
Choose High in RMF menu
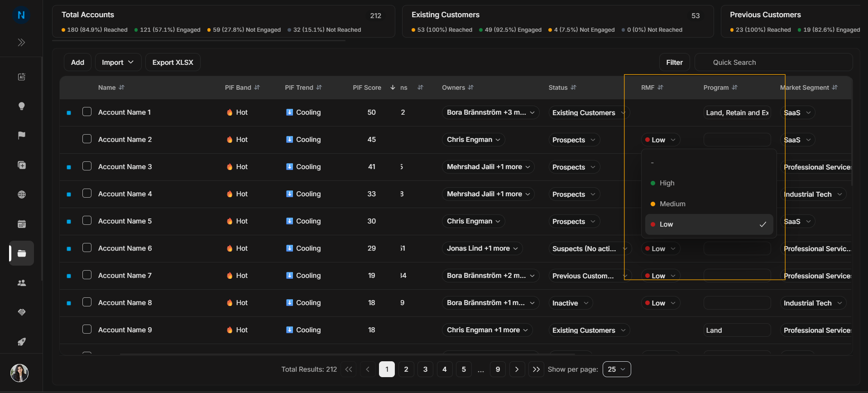coord(709,183)
